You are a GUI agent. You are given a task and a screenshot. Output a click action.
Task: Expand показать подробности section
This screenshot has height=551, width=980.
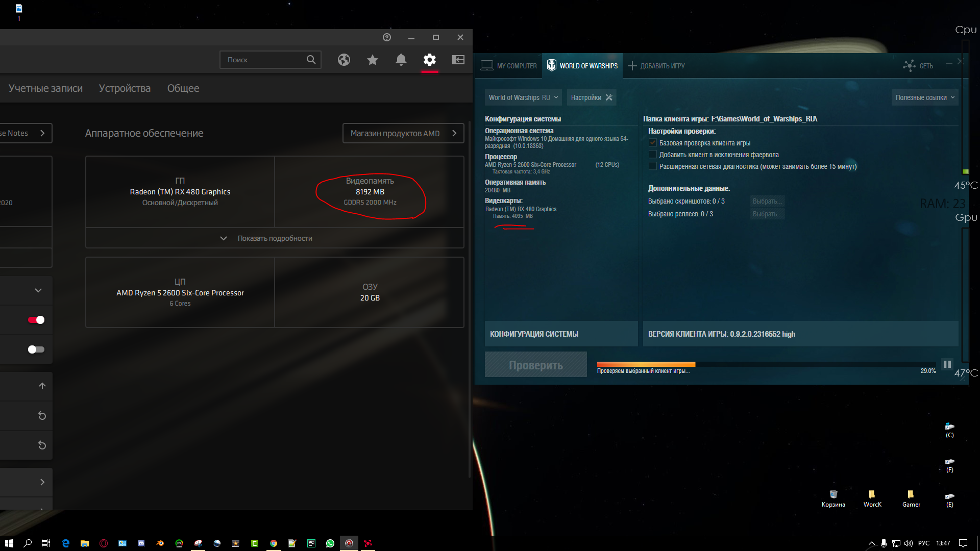275,237
